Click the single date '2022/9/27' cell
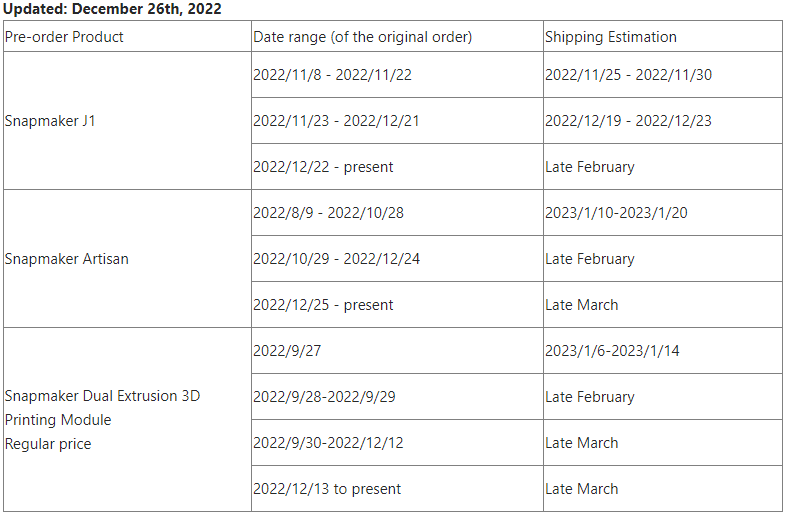Screen dimensions: 789x516 (285, 351)
